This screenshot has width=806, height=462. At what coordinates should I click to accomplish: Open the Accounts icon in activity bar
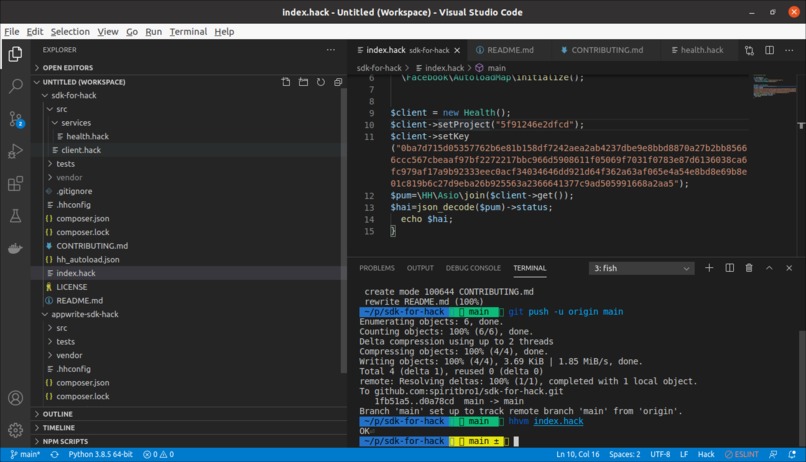(x=15, y=398)
